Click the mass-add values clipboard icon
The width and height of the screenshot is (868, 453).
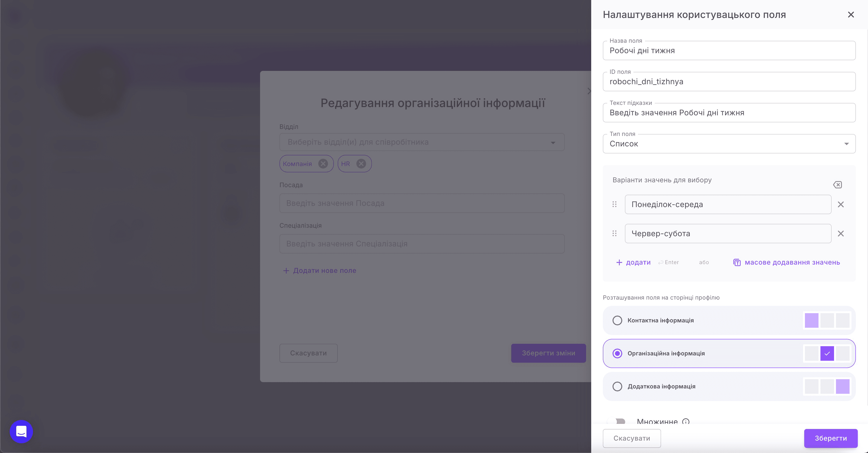[737, 262]
